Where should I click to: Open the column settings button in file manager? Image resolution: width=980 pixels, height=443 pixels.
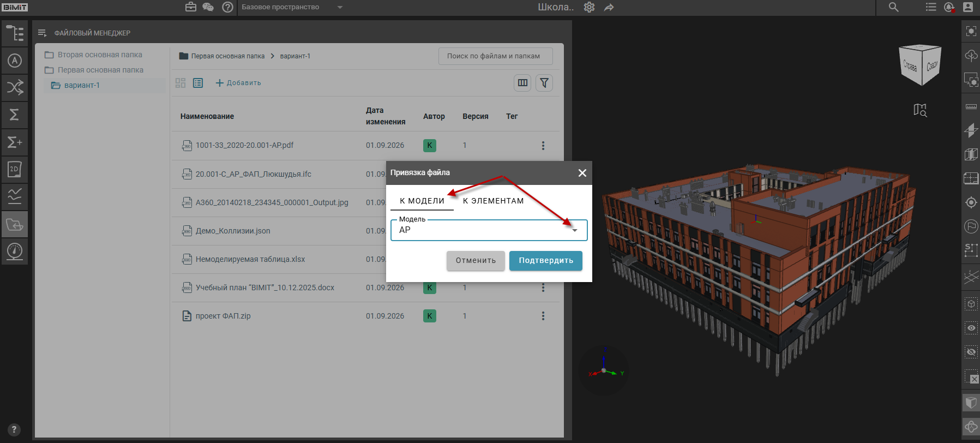[522, 83]
